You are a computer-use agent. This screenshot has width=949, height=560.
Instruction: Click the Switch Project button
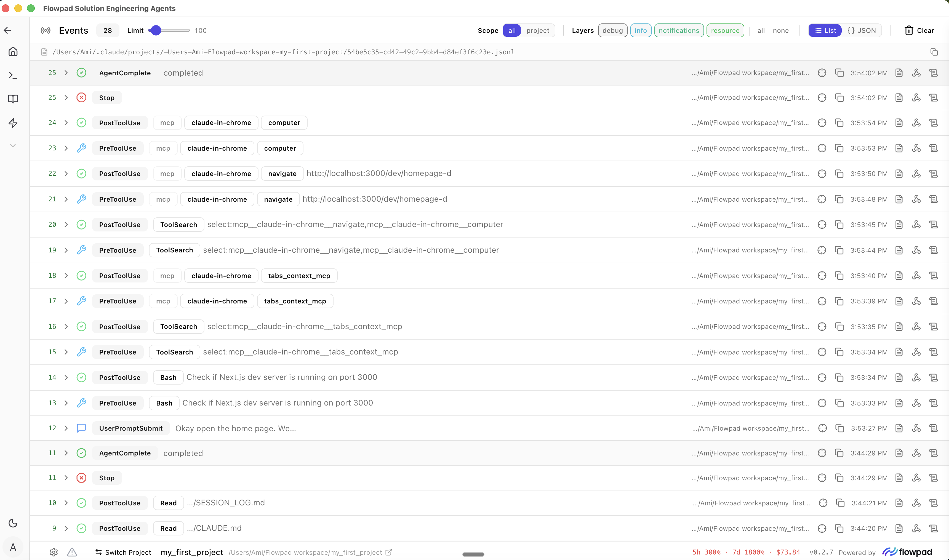pyautogui.click(x=123, y=553)
